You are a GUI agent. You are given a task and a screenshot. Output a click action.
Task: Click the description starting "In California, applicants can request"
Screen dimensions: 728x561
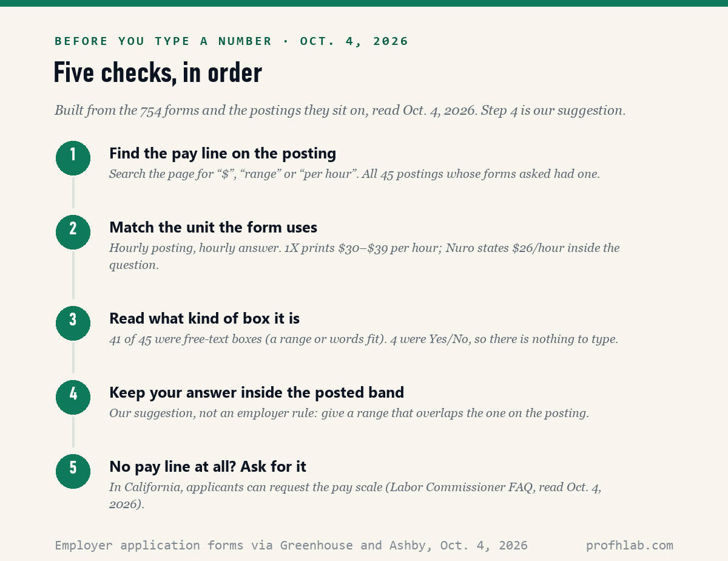point(356,495)
